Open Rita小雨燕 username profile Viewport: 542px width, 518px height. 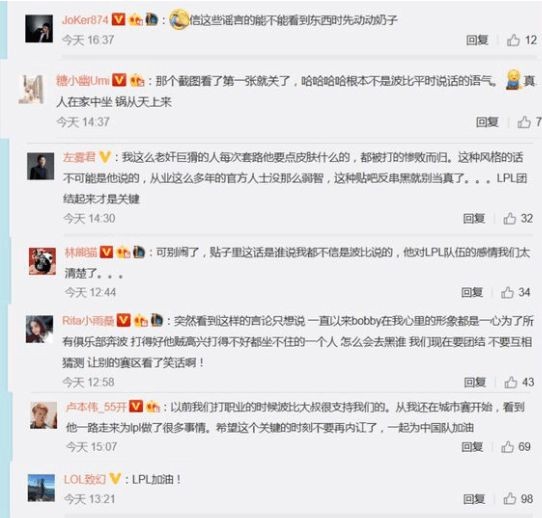(x=88, y=321)
